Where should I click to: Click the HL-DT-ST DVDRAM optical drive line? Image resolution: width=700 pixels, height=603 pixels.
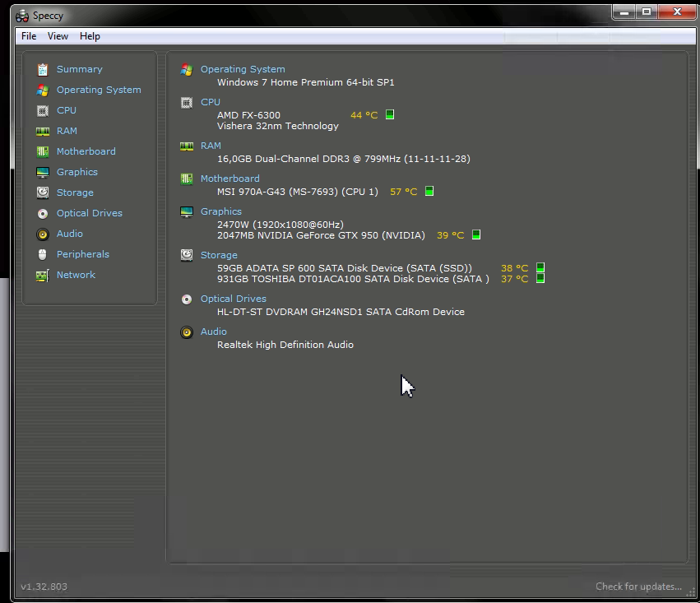[341, 312]
